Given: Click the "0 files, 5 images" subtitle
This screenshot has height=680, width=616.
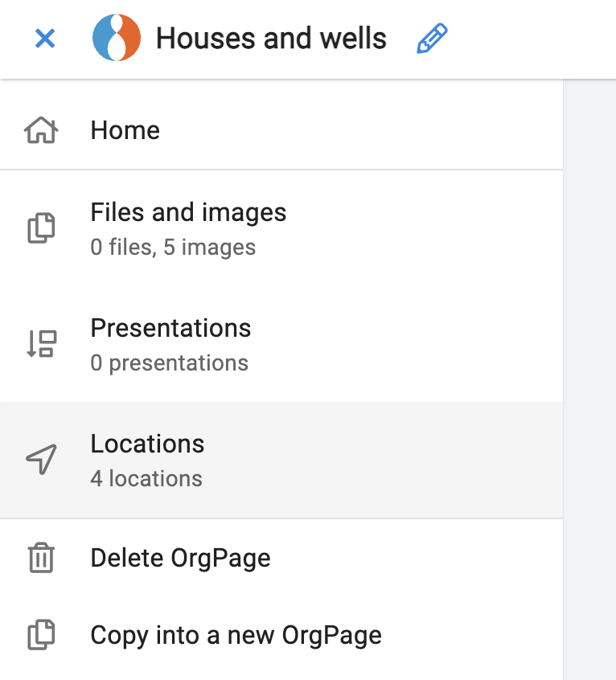Looking at the screenshot, I should (173, 248).
